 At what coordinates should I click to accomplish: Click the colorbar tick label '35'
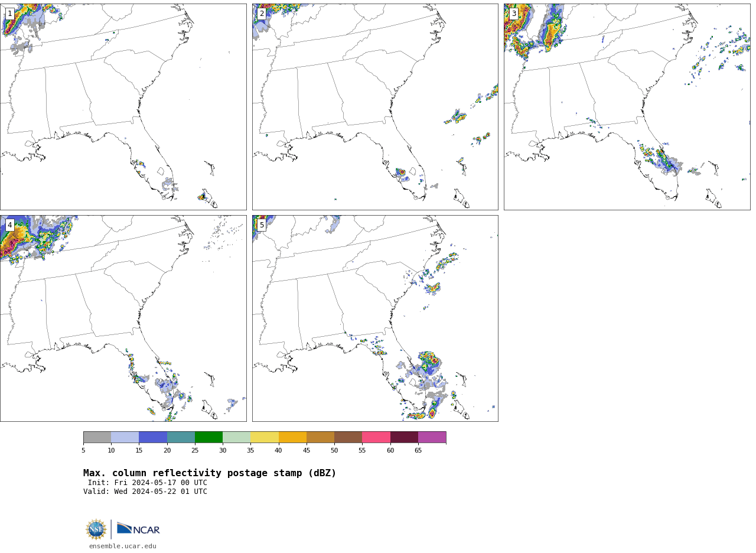coord(250,451)
